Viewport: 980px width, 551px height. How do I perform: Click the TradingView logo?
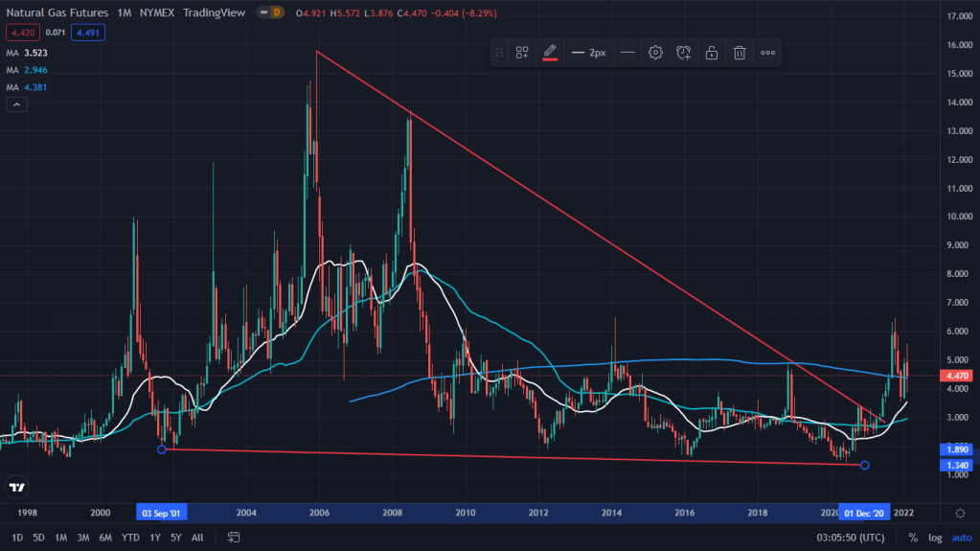[x=16, y=488]
